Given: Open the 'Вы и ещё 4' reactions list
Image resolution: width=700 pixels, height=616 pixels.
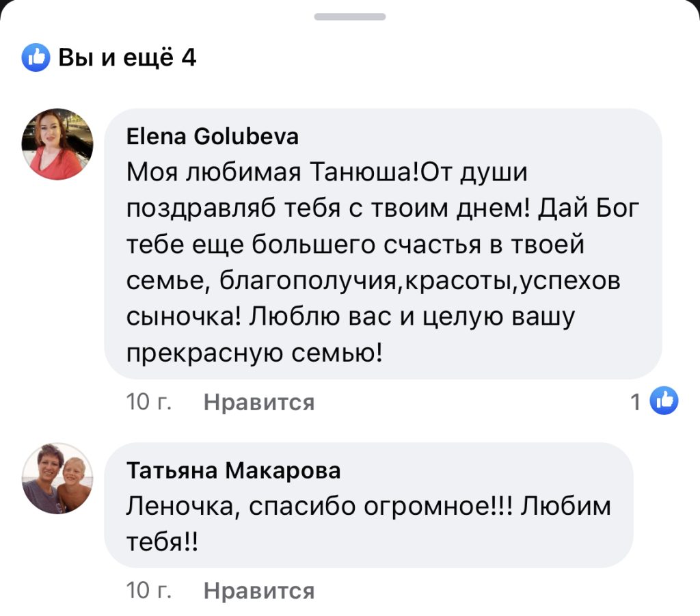Looking at the screenshot, I should [x=127, y=58].
